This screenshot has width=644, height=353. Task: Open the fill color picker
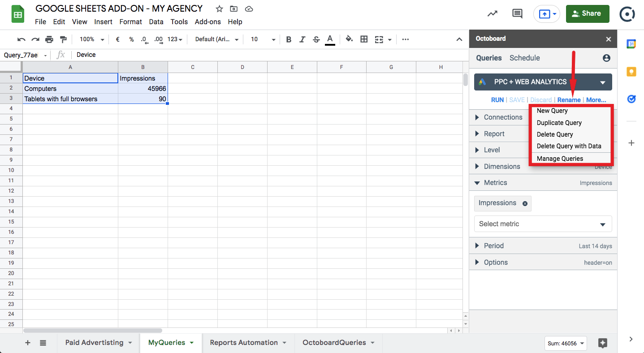point(350,39)
